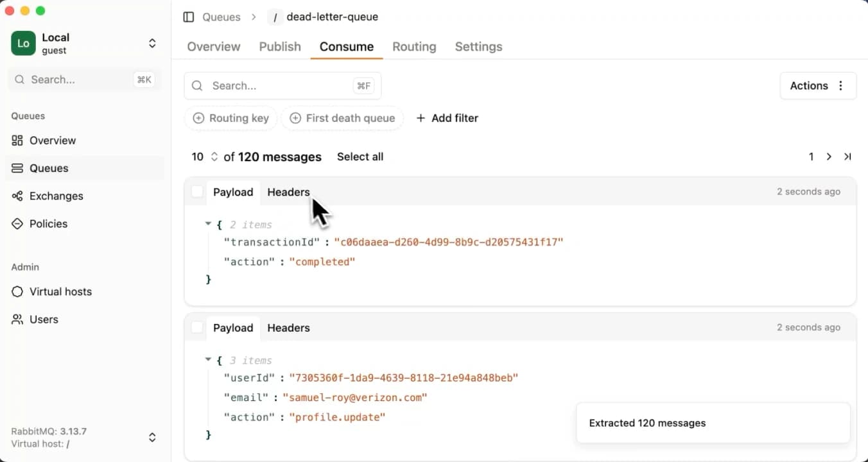Collapse the transactionId payload JSON tree

(x=208, y=224)
